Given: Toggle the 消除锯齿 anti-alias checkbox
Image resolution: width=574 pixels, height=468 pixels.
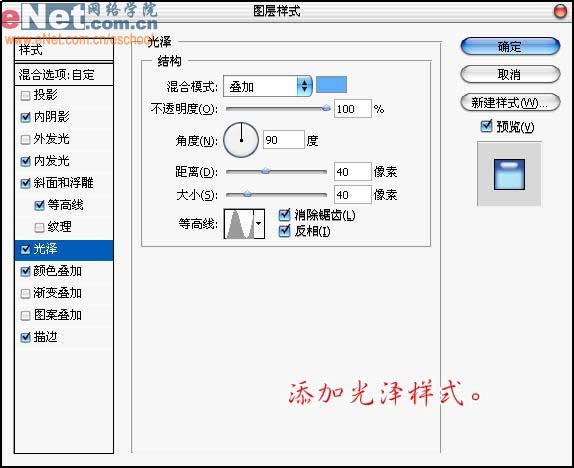Looking at the screenshot, I should pyautogui.click(x=284, y=215).
